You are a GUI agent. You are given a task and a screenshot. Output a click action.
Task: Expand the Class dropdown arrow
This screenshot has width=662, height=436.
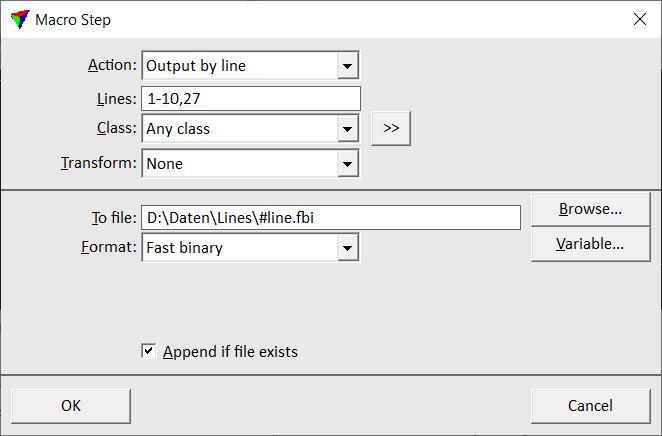click(x=347, y=129)
